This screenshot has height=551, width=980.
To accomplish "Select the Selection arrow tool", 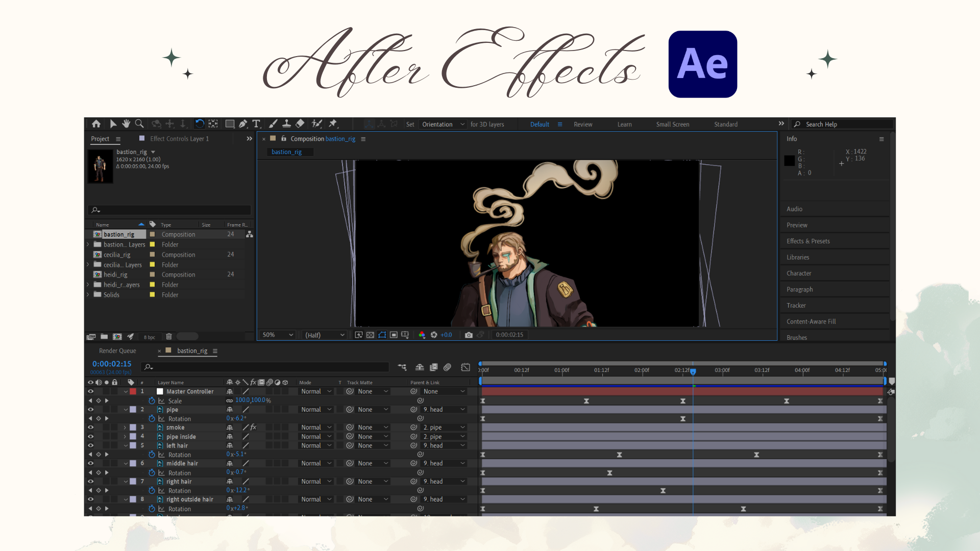I will click(x=113, y=124).
